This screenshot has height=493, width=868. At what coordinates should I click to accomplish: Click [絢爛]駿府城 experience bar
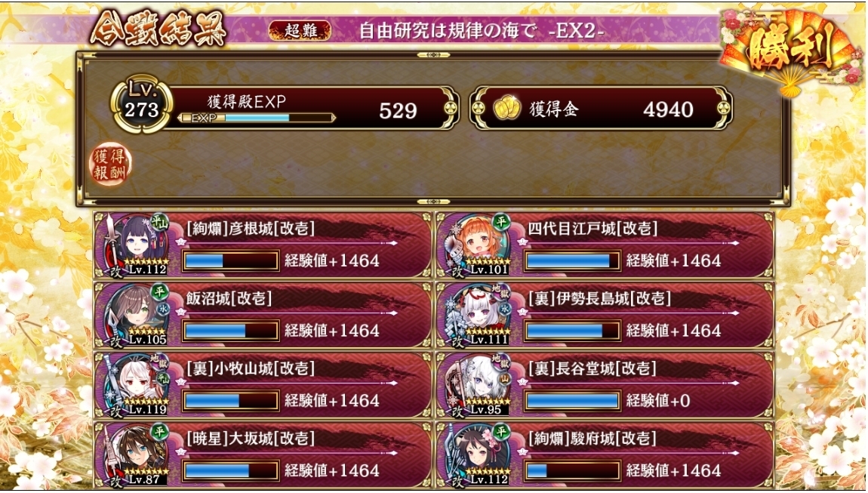click(x=572, y=470)
